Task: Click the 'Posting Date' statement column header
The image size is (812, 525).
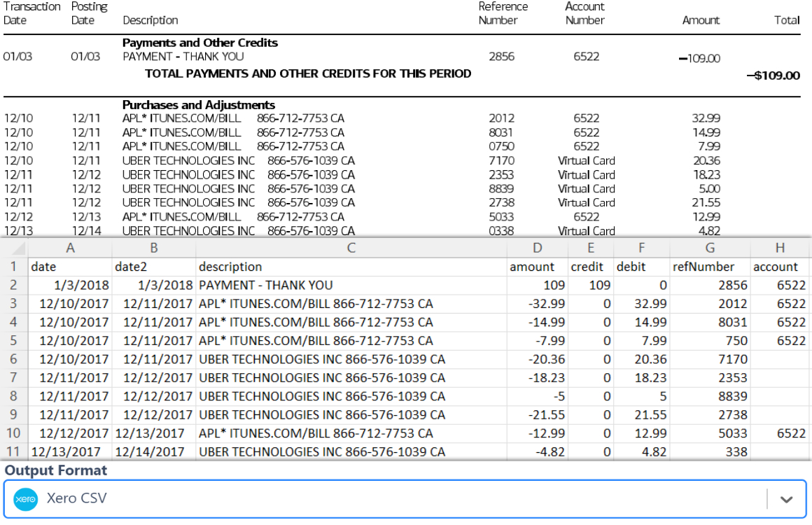Action: point(89,13)
